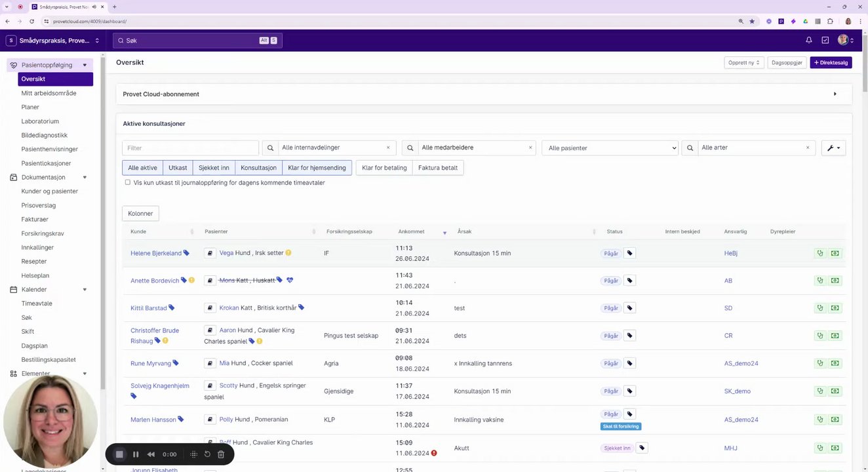This screenshot has width=868, height=472.
Task: Toggle the Sjekket inn status filter
Action: tap(214, 168)
